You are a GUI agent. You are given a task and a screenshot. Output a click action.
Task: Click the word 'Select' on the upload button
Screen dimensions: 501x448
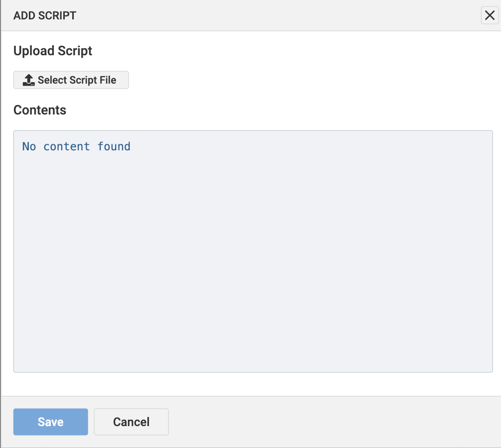(x=51, y=80)
